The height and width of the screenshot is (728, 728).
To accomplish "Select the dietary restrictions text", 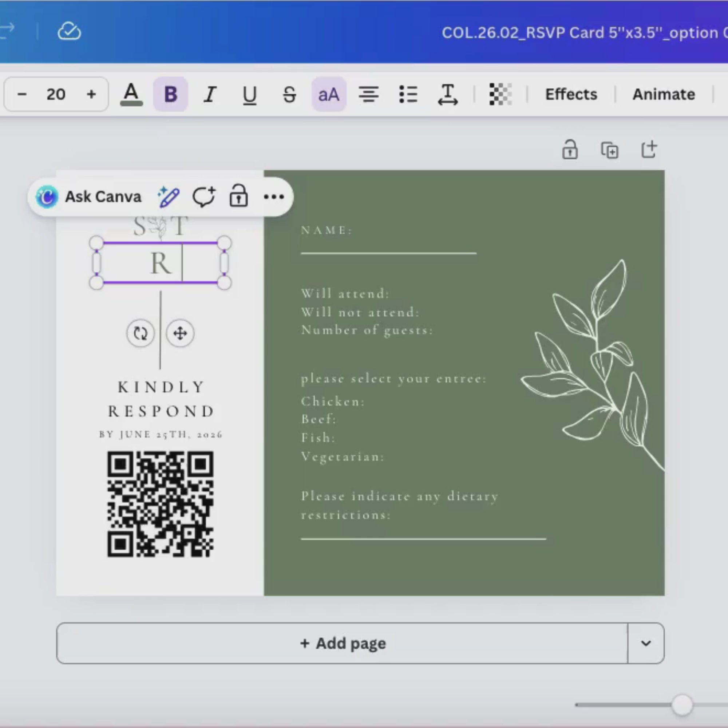I will (399, 505).
